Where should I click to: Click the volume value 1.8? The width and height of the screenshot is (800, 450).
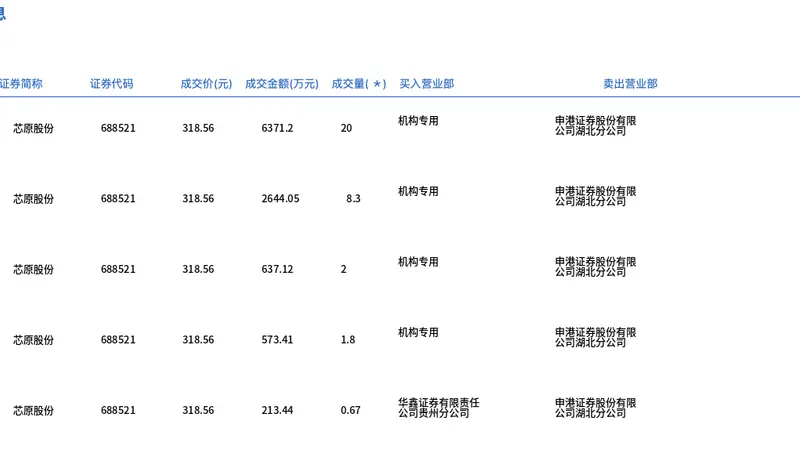[348, 339]
